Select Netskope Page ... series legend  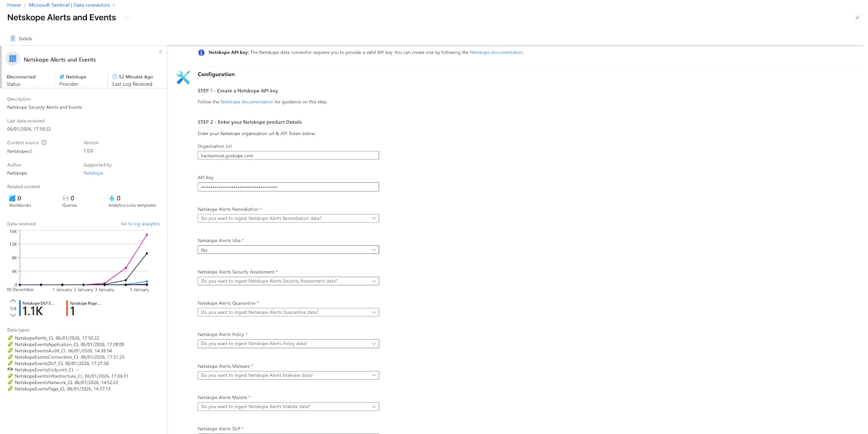tap(84, 308)
